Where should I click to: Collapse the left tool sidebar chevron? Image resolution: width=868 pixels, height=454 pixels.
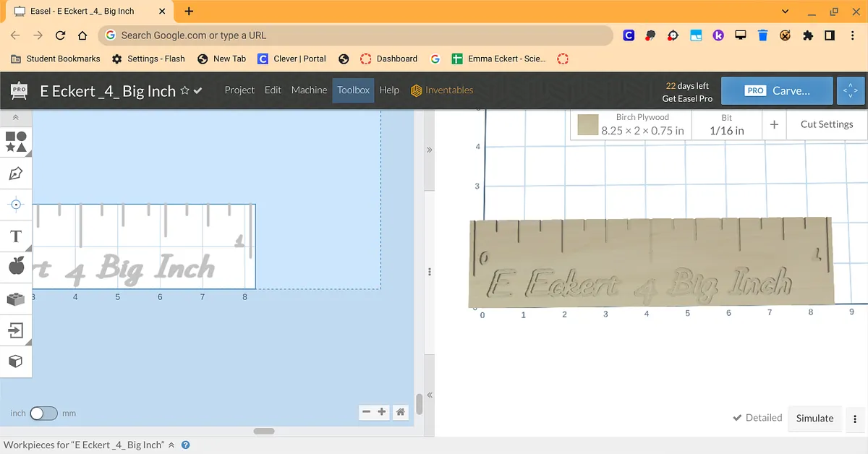point(16,118)
